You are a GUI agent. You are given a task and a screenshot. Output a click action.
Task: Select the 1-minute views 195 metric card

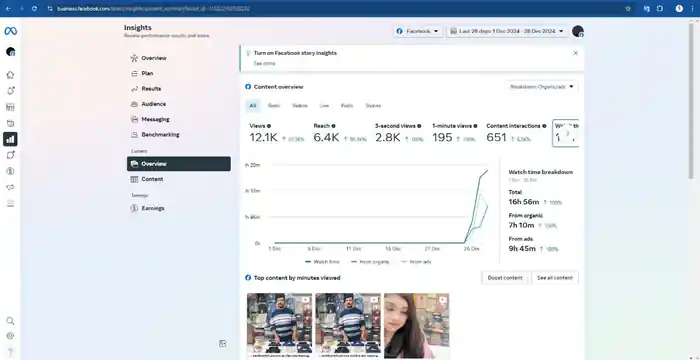(455, 133)
